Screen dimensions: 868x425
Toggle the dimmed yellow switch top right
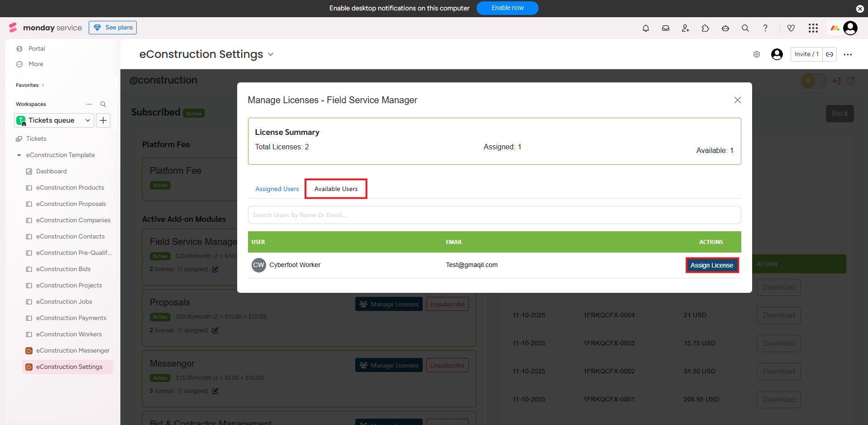pos(813,81)
